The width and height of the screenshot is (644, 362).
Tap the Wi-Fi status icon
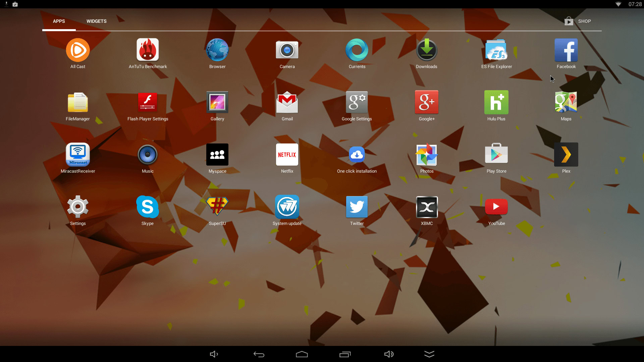click(x=618, y=4)
